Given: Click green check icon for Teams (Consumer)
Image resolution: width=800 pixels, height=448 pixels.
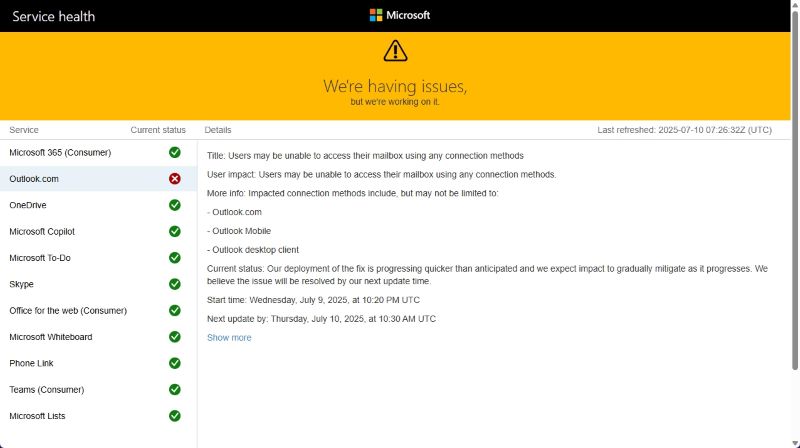Looking at the screenshot, I should 174,390.
